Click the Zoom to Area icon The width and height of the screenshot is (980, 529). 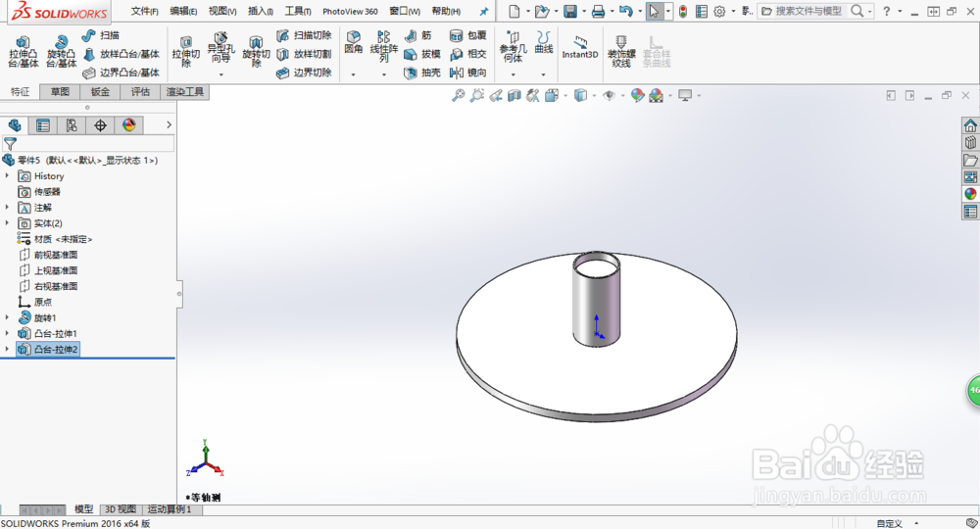pyautogui.click(x=477, y=96)
